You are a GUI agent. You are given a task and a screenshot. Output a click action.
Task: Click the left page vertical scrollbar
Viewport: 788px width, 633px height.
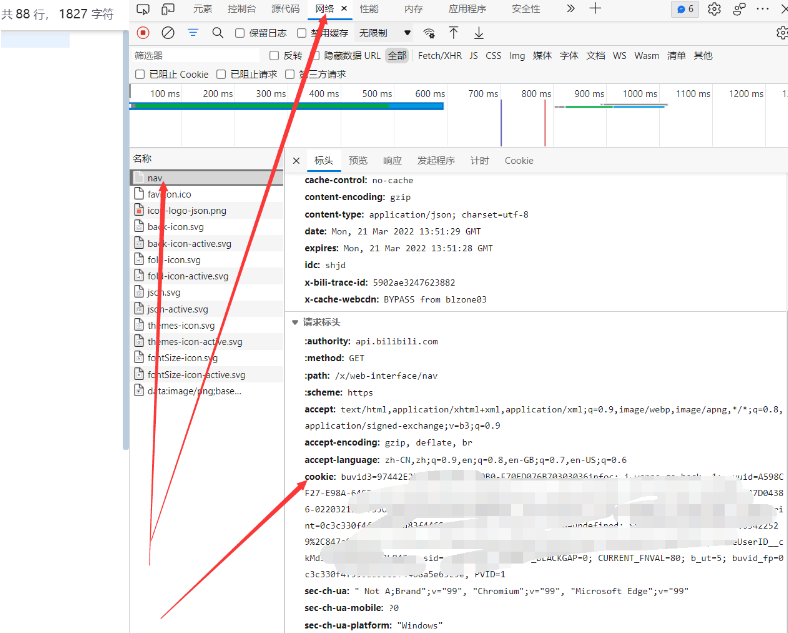pyautogui.click(x=126, y=239)
